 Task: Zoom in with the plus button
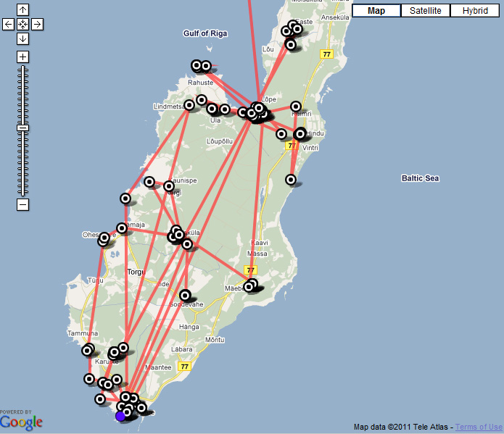pyautogui.click(x=23, y=57)
